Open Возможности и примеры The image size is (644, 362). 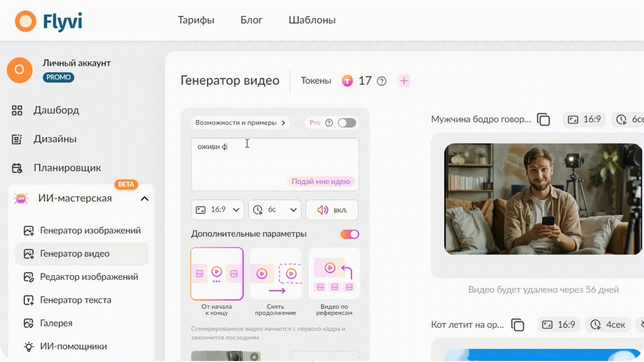point(240,123)
